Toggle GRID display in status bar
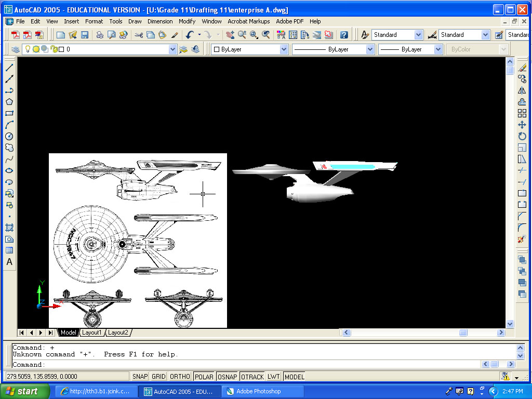 (x=158, y=377)
